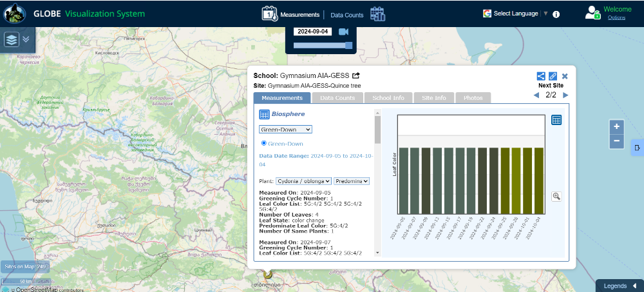Open the Select Language dropdown

coord(515,14)
